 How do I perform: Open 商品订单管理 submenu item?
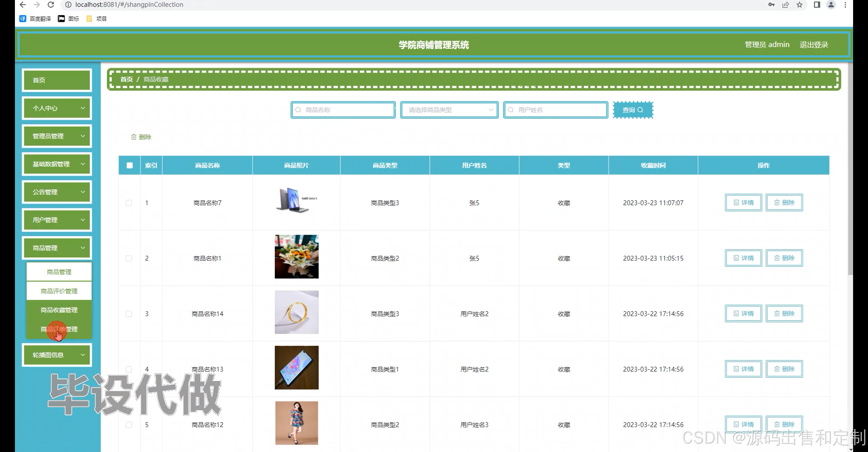pyautogui.click(x=59, y=329)
